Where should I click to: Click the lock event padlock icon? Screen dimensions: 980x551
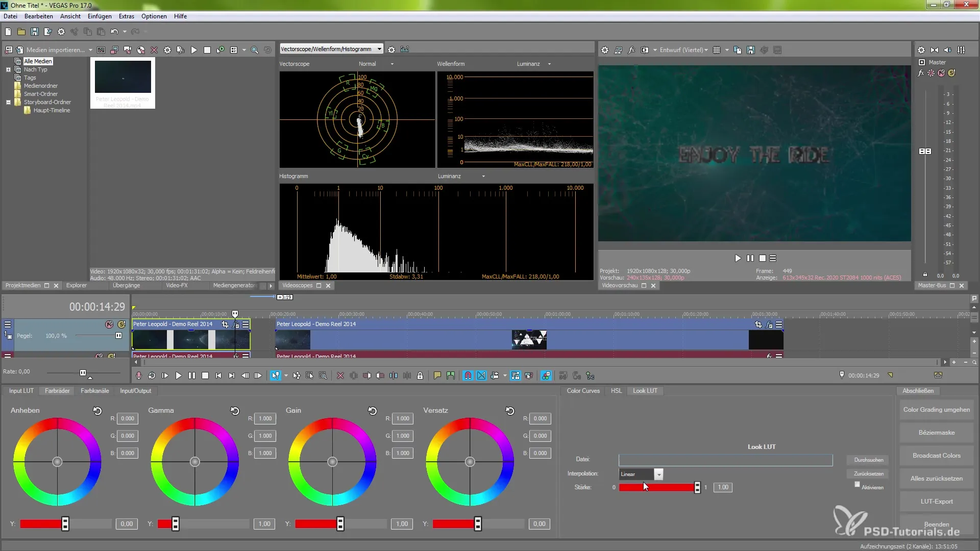420,375
